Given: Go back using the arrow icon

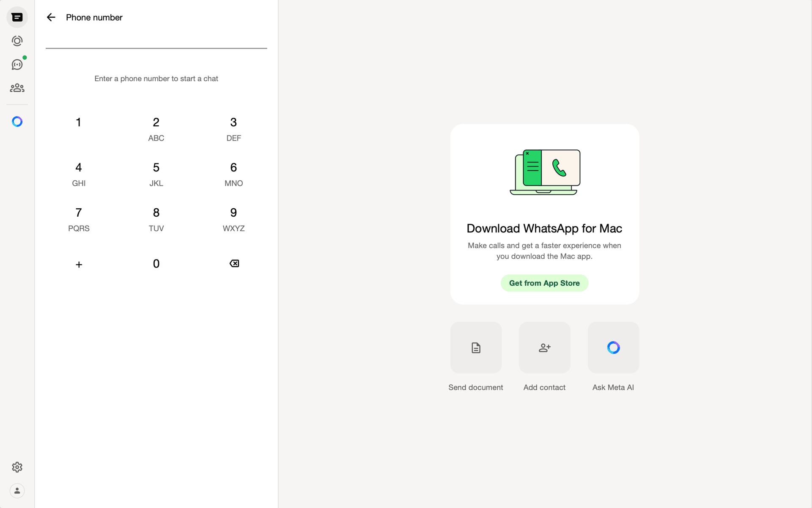Looking at the screenshot, I should (x=51, y=17).
